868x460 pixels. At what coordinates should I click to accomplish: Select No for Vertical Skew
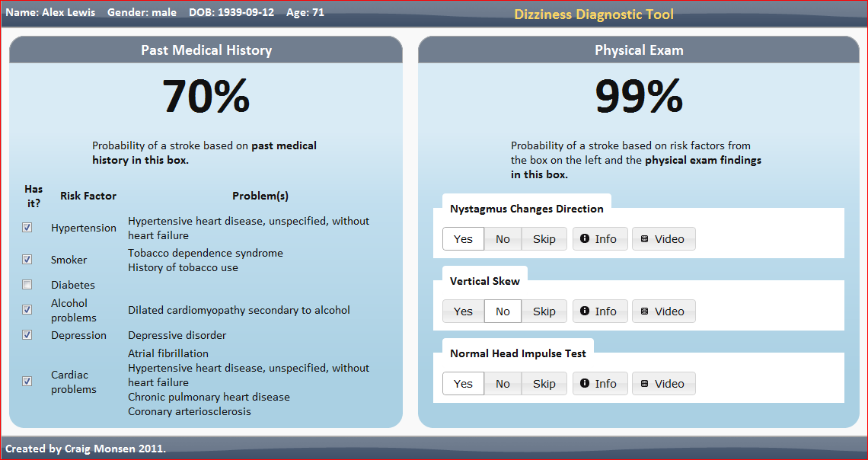click(503, 311)
